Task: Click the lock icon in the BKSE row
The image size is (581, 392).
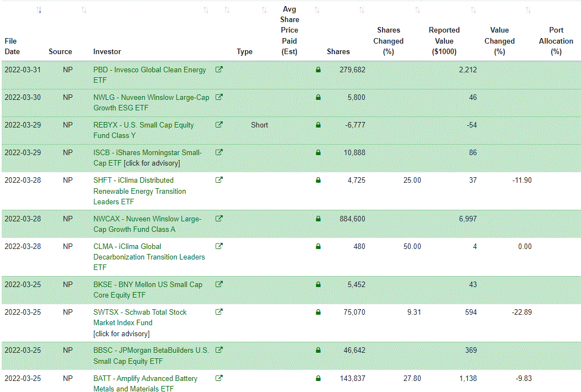Action: pyautogui.click(x=318, y=285)
